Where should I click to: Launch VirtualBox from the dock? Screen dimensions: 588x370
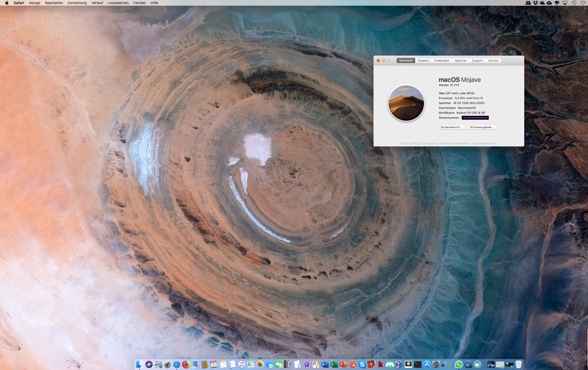[x=399, y=365]
